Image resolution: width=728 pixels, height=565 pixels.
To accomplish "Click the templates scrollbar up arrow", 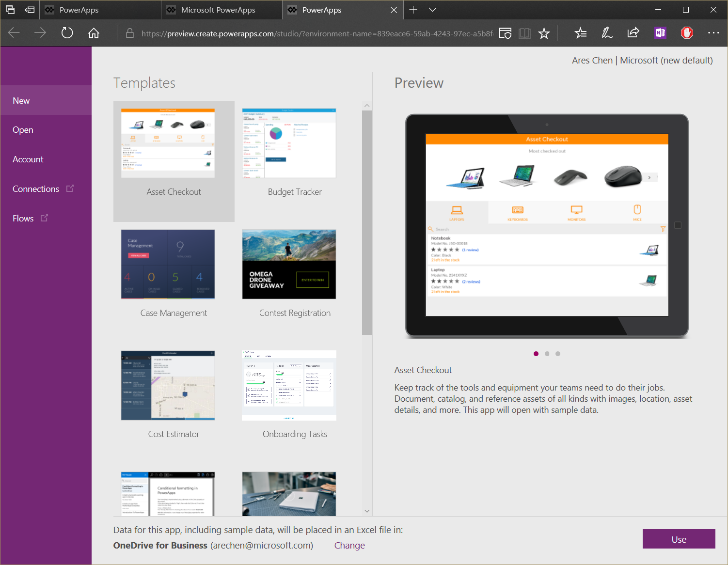I will [367, 105].
